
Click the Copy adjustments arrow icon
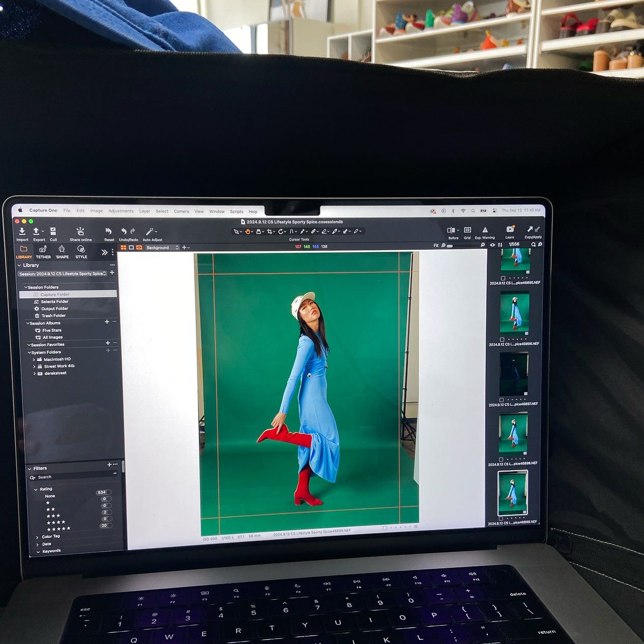[x=530, y=229]
